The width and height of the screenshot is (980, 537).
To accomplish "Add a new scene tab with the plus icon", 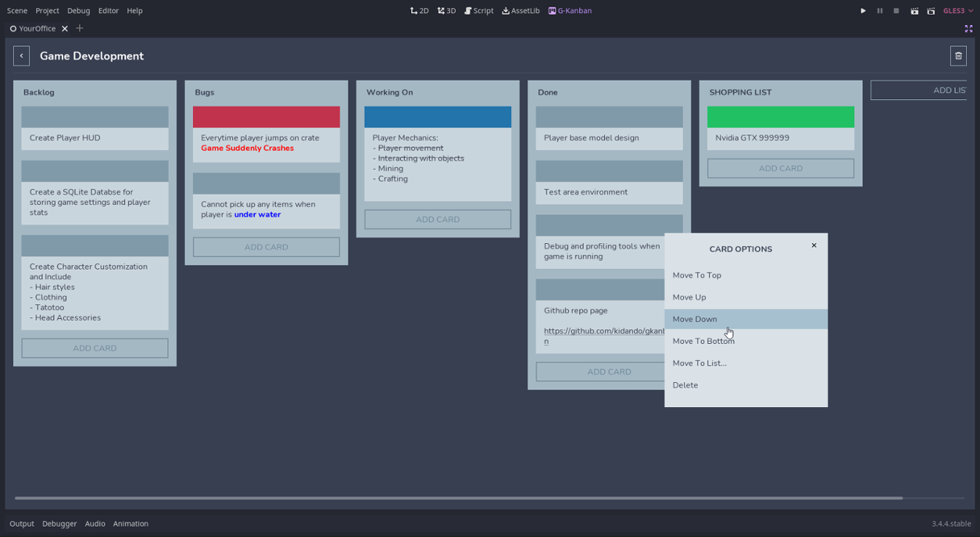I will 79,28.
